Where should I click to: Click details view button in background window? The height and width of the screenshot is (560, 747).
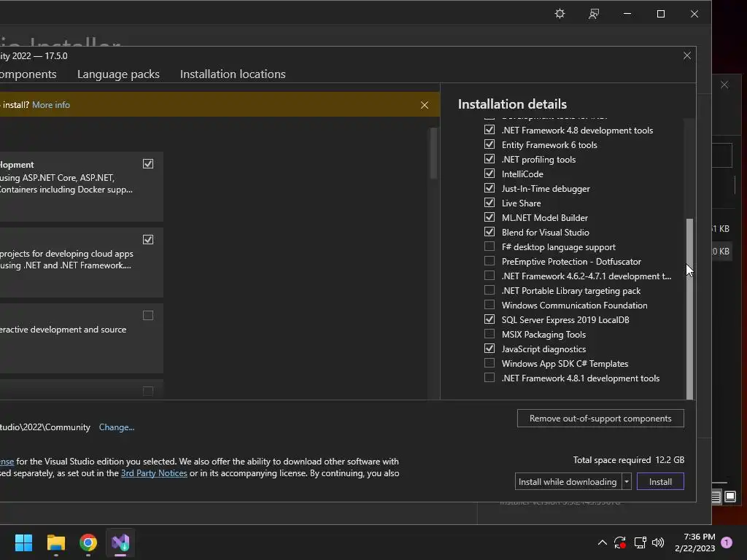716,497
